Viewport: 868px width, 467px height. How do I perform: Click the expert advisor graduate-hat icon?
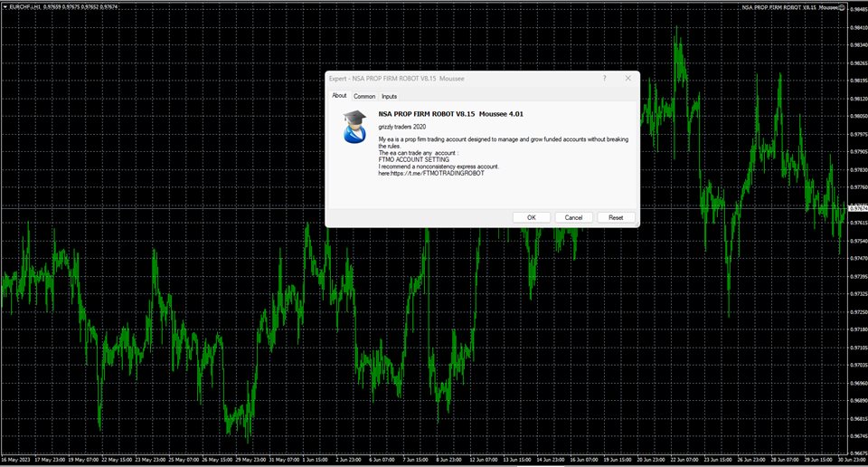click(354, 127)
